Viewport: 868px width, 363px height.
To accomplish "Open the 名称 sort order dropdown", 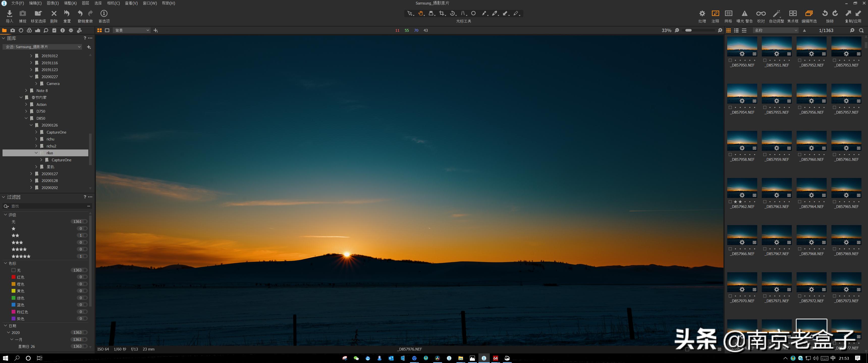I will pyautogui.click(x=776, y=30).
